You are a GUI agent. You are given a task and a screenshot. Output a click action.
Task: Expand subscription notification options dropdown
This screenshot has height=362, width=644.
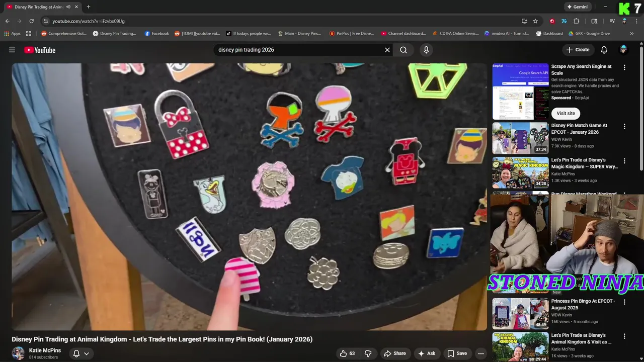click(x=81, y=353)
